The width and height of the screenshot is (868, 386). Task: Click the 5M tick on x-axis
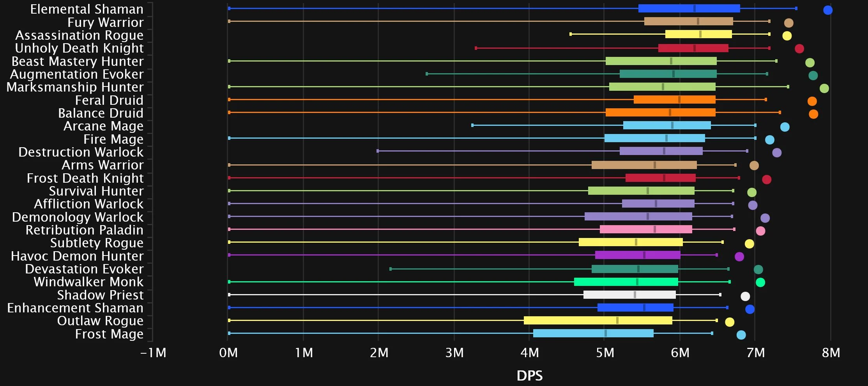(x=605, y=353)
